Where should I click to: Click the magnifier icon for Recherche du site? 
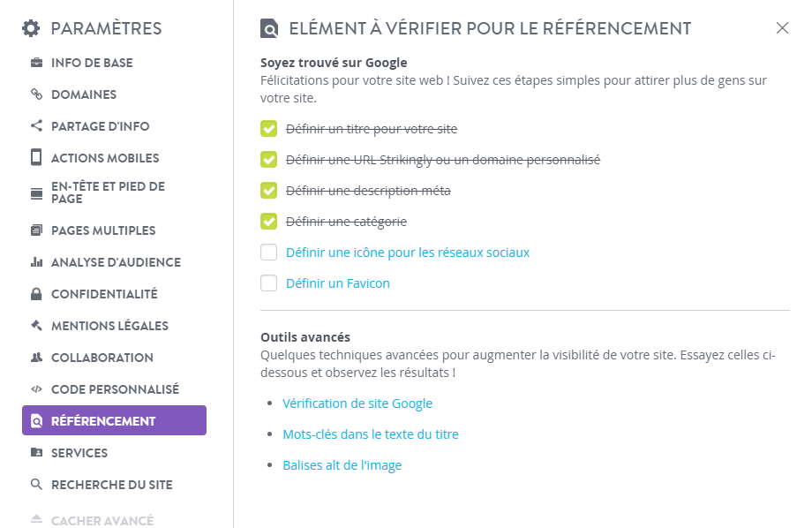click(36, 485)
